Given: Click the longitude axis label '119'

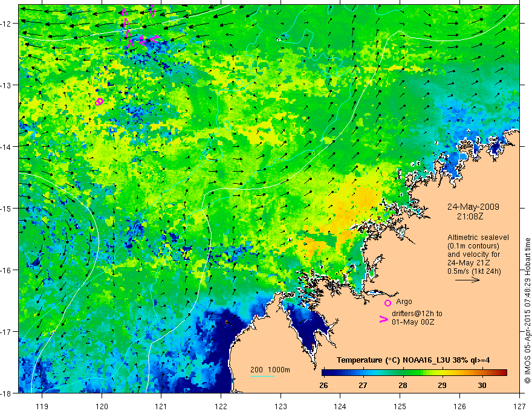Looking at the screenshot, I should pos(42,406).
